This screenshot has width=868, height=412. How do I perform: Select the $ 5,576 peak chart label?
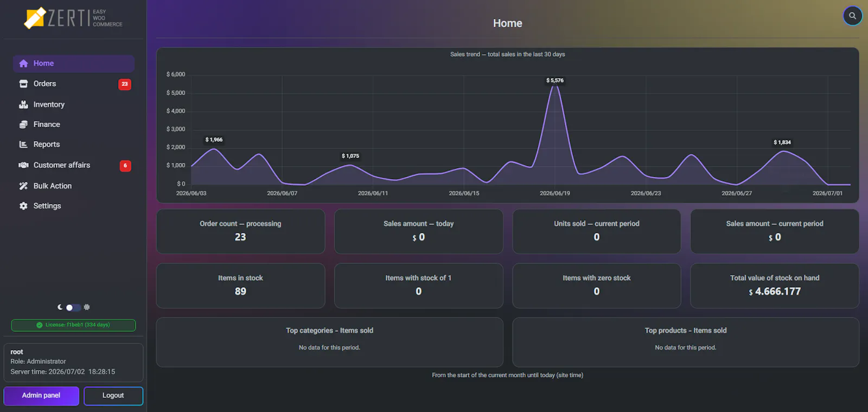pyautogui.click(x=555, y=80)
